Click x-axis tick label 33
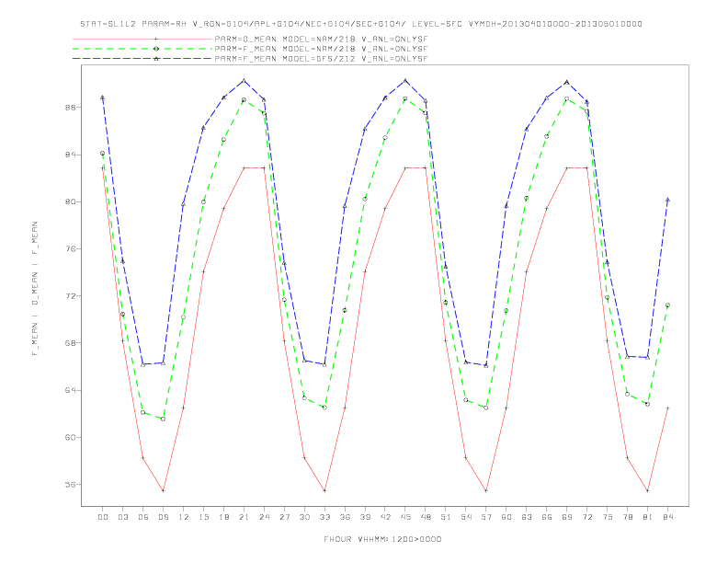This screenshot has width=728, height=563. [x=324, y=517]
